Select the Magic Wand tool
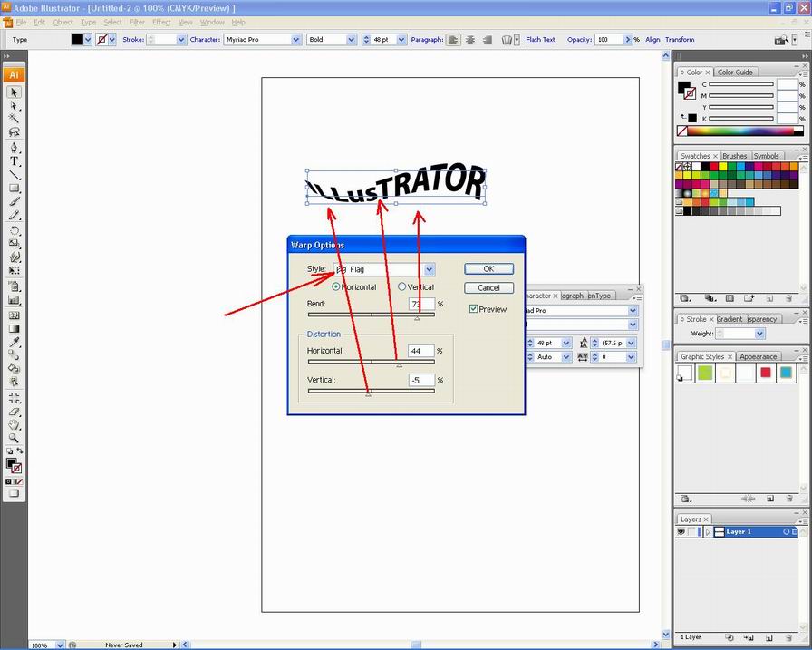The height and width of the screenshot is (650, 812). (x=14, y=119)
